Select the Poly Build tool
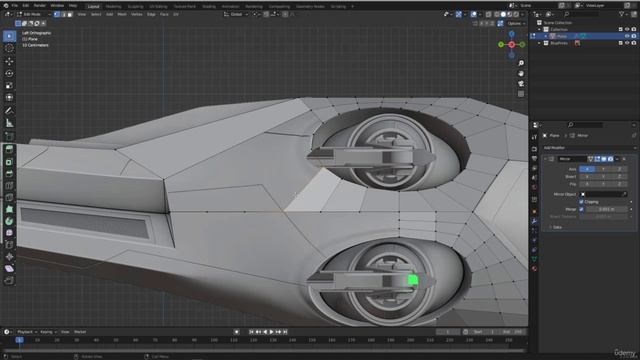Image resolution: width=640 pixels, height=360 pixels. click(9, 209)
